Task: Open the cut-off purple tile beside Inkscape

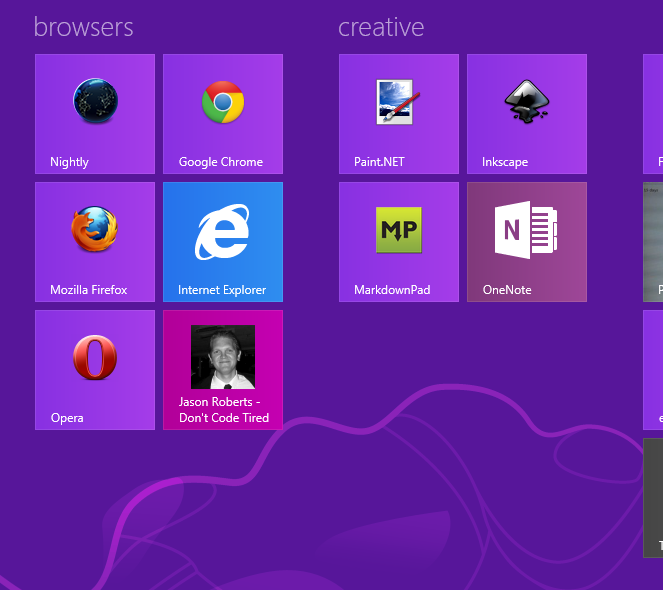Action: point(653,113)
